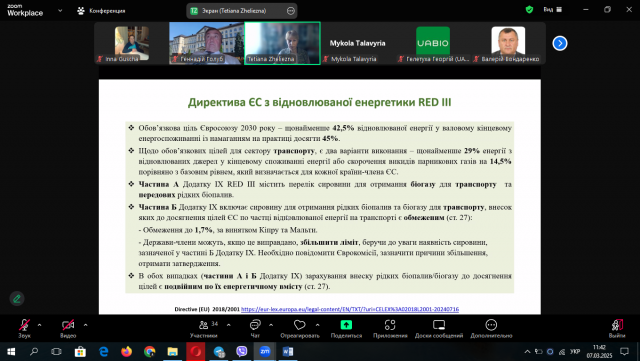This screenshot has width=640, height=361.
Task: Open the screen share options ellipsis icon
Action: 291,11
